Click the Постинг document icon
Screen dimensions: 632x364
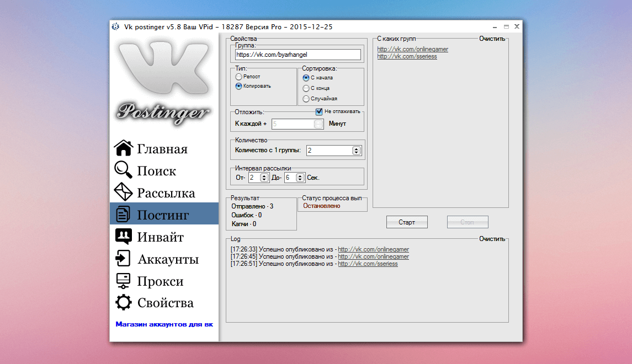123,214
